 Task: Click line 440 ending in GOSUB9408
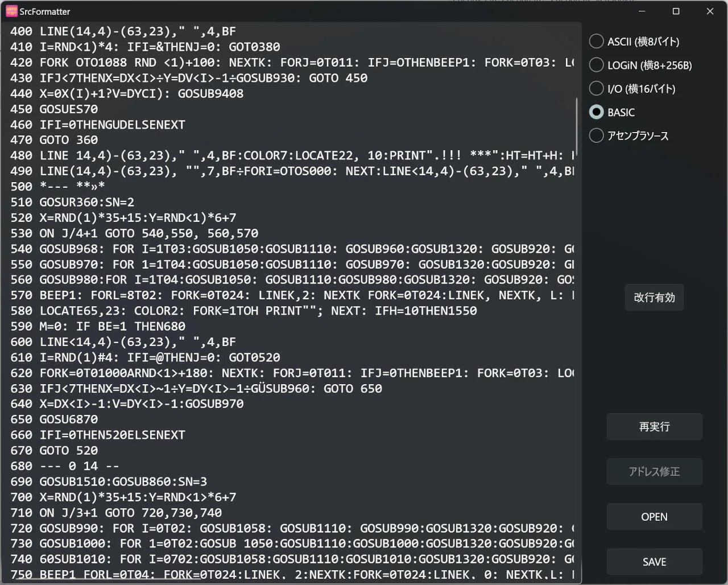coord(127,93)
